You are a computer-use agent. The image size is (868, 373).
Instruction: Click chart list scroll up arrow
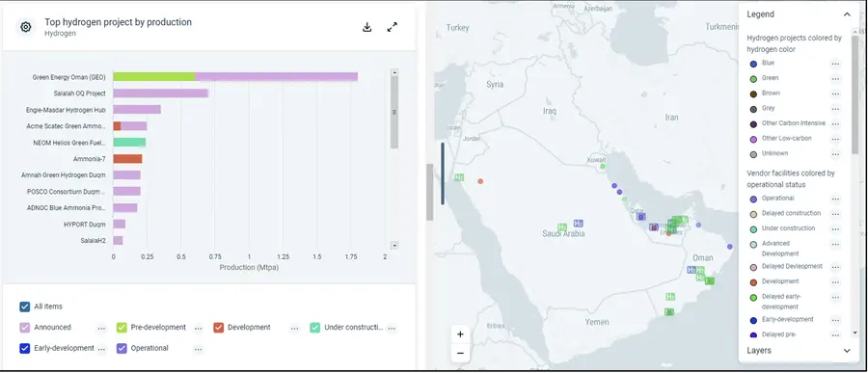click(x=394, y=72)
